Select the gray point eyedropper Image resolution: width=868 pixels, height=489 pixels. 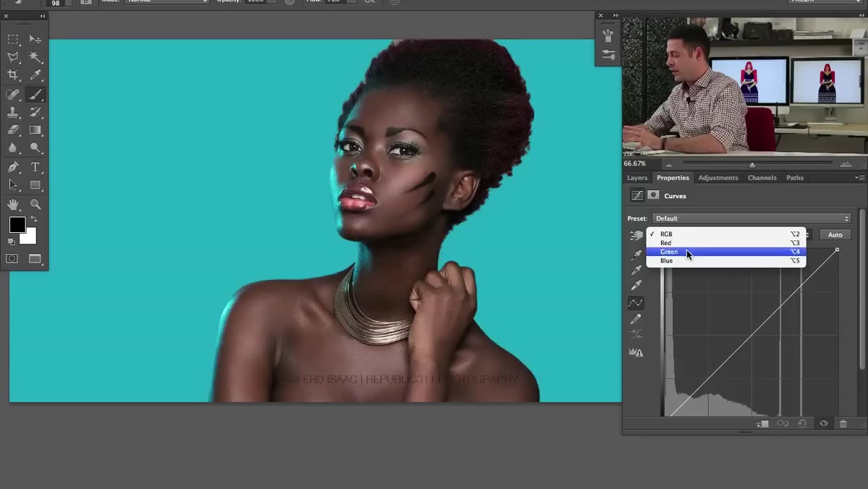[x=636, y=271]
